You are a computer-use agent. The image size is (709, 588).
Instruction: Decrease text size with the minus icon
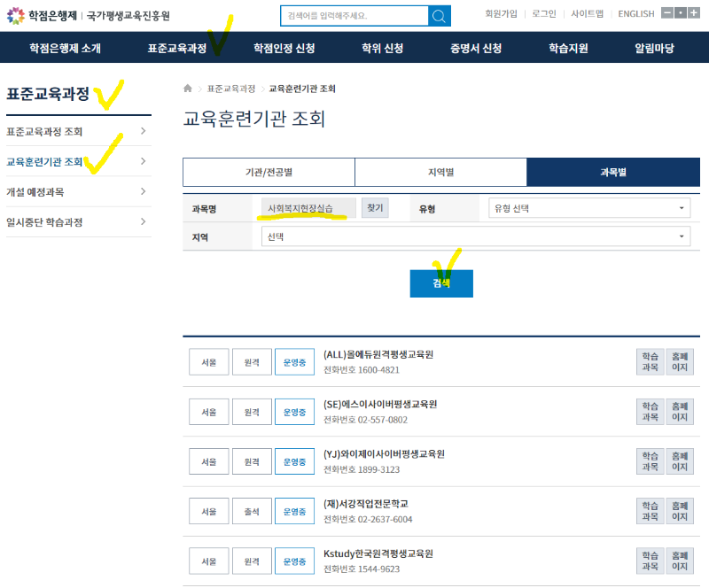pyautogui.click(x=667, y=12)
